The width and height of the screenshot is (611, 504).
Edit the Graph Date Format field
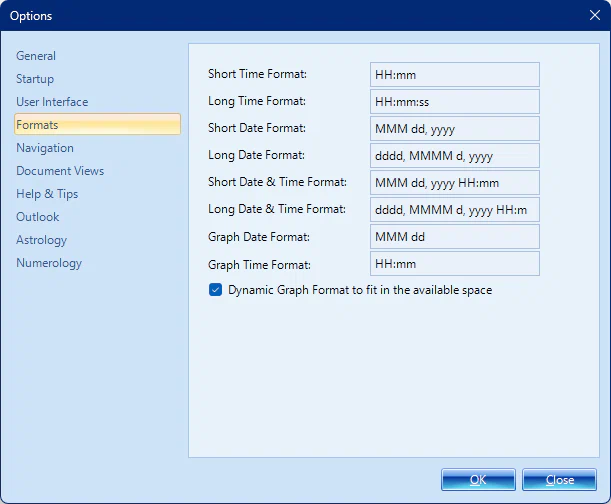454,237
